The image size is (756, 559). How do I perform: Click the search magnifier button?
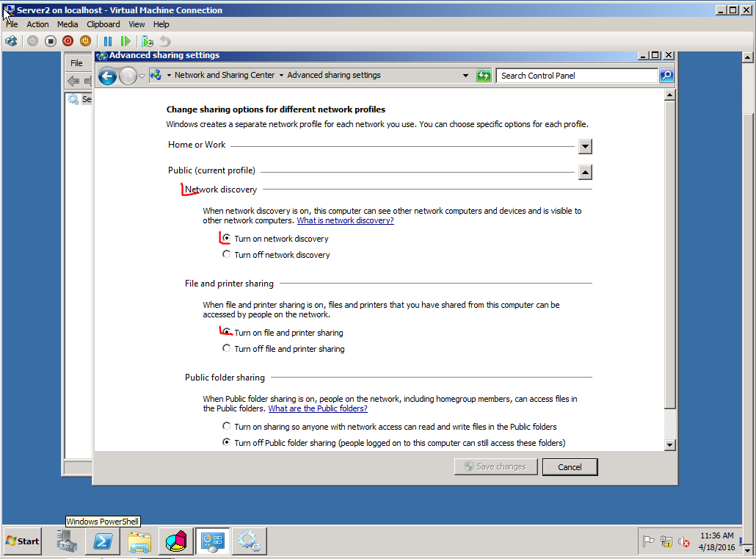(666, 76)
